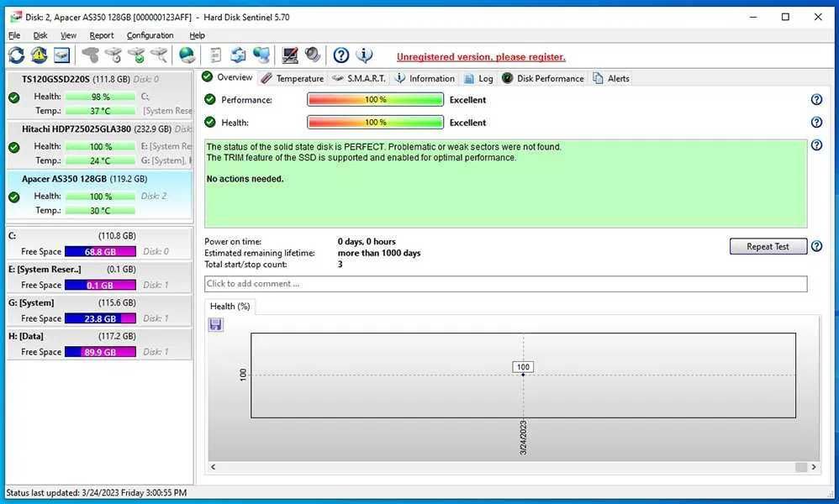Switch to the Disk Performance tab
The image size is (839, 504).
(x=543, y=79)
